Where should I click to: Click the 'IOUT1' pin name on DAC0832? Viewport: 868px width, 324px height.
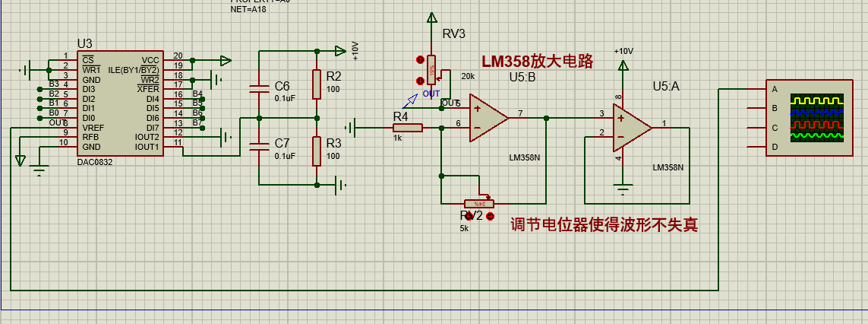(x=147, y=147)
